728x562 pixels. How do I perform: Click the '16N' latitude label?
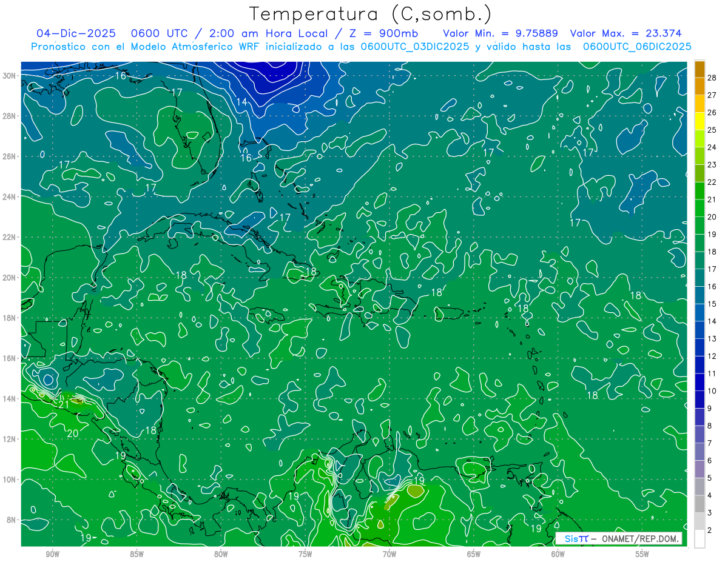[x=9, y=358]
